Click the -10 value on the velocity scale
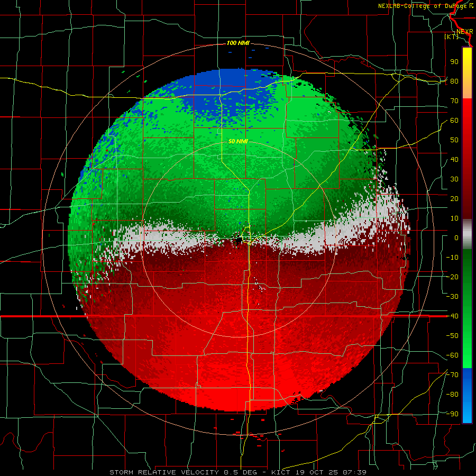This screenshot has width=476, height=476. pos(452,258)
